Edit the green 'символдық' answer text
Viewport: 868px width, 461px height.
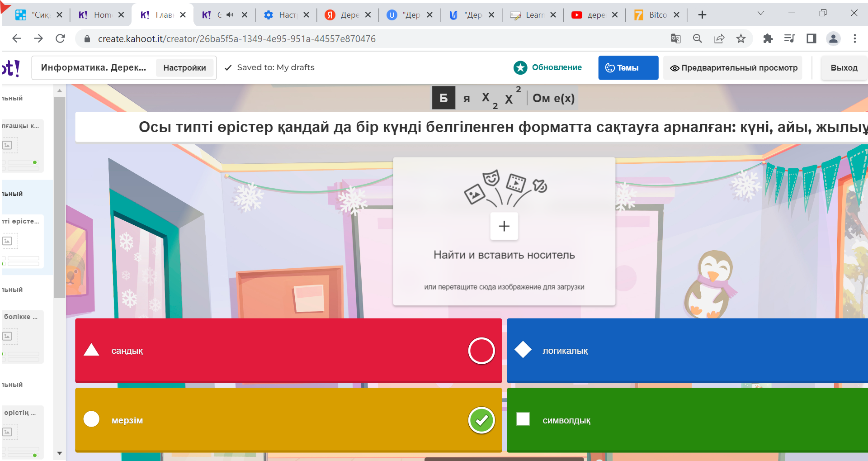tap(566, 421)
